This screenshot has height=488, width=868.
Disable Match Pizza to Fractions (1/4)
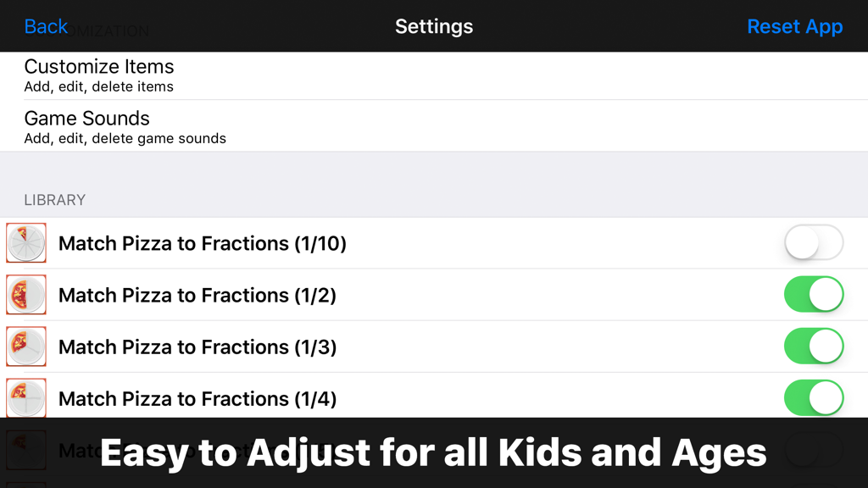click(813, 398)
